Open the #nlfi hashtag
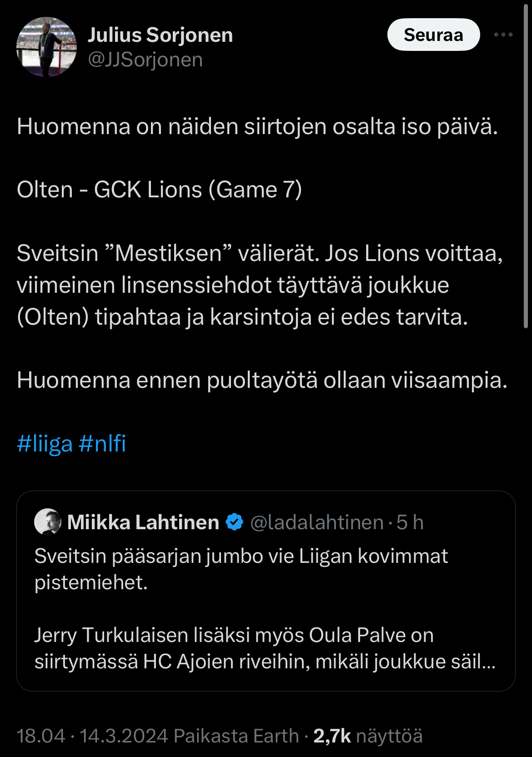This screenshot has height=757, width=532. [x=102, y=443]
